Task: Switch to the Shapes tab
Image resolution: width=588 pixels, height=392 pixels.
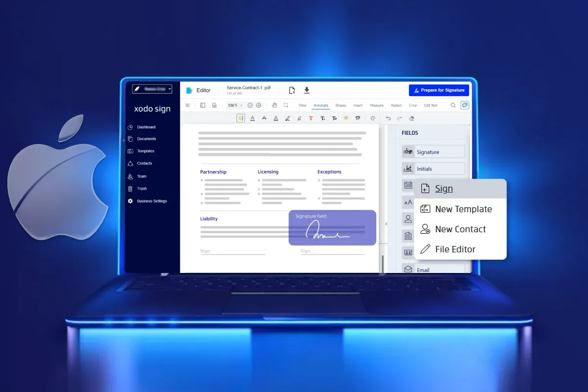Action: (341, 105)
